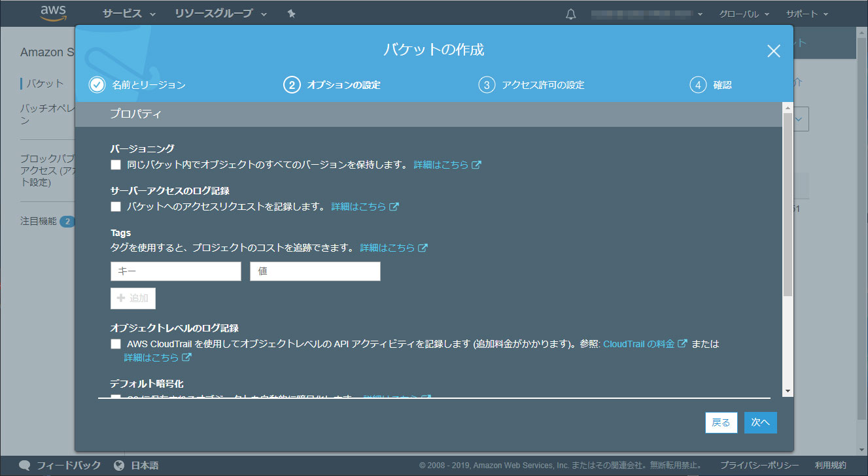Open Tags 詳細はこちら link
This screenshot has width=868, height=476.
[387, 248]
